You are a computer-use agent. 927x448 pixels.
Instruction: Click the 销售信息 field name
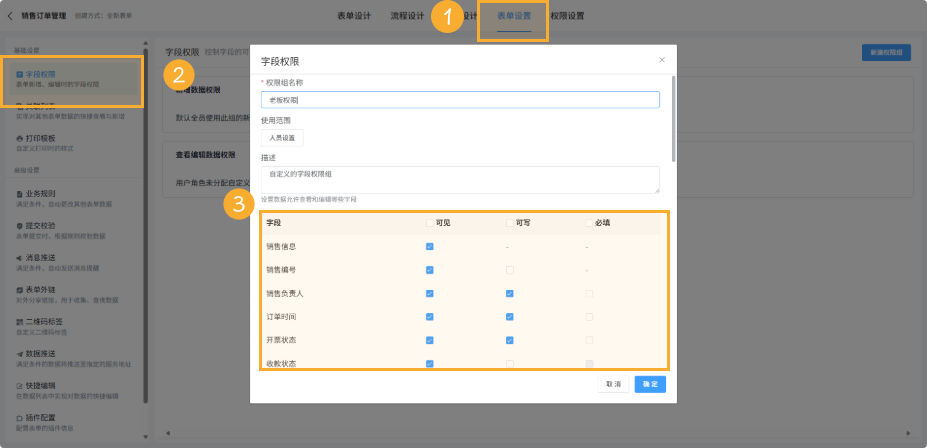pyautogui.click(x=280, y=246)
